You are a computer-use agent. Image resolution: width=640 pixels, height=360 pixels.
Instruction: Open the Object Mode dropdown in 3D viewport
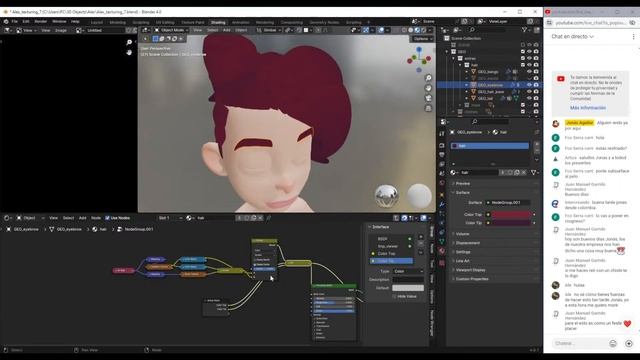171,30
